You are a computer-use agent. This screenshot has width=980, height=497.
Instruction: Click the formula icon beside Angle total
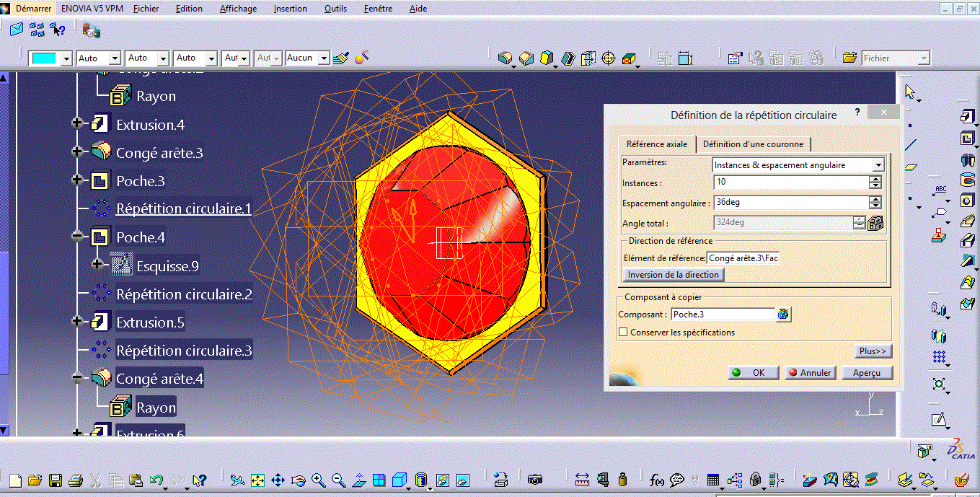[876, 223]
